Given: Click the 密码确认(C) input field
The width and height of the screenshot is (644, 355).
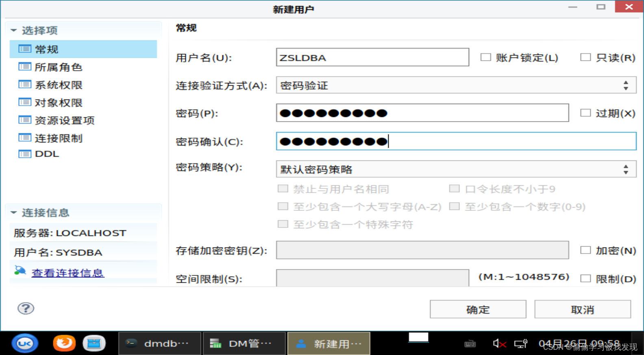Looking at the screenshot, I should pos(456,141).
